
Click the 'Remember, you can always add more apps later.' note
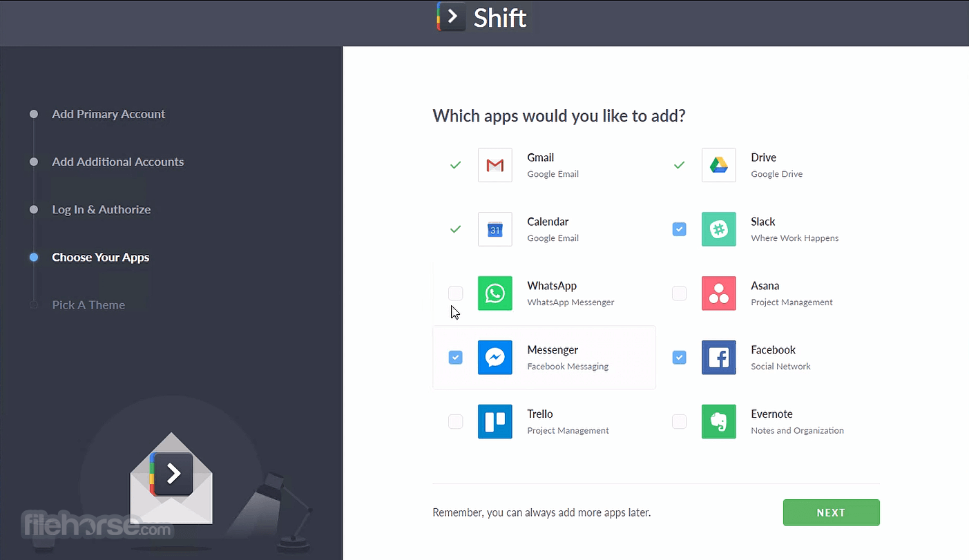click(x=541, y=513)
